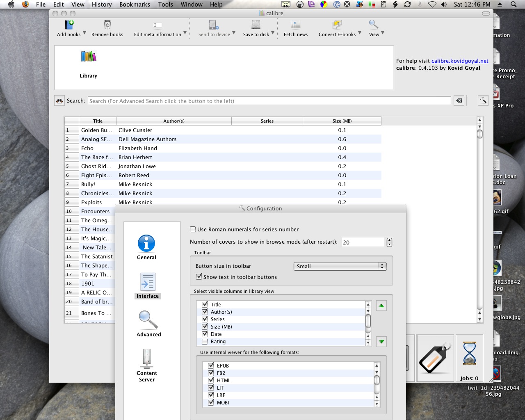Open advanced search with binoculars icon
This screenshot has width=525, height=420.
60,101
